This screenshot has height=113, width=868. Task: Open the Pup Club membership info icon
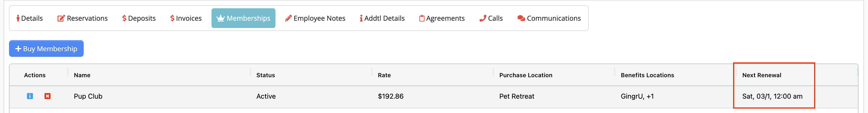30,96
